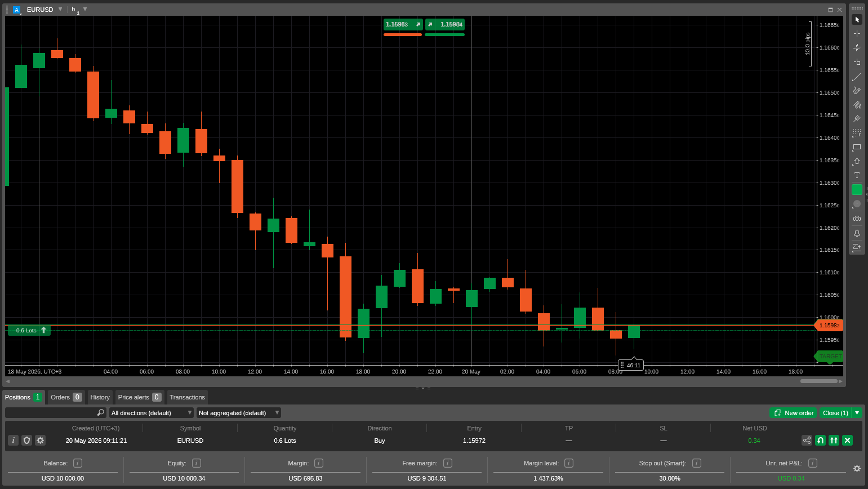Open the History tab
Viewport: 868px width, 489px height.
(100, 397)
